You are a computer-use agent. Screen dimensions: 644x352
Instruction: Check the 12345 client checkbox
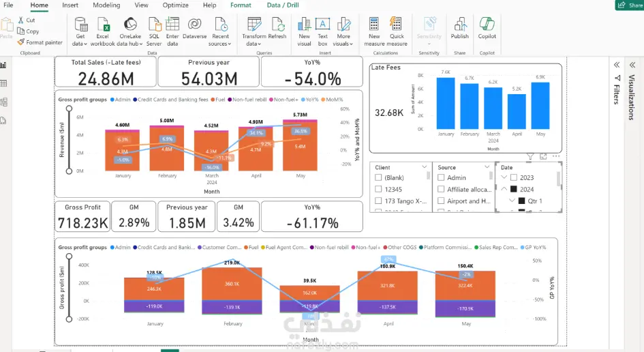coord(378,189)
